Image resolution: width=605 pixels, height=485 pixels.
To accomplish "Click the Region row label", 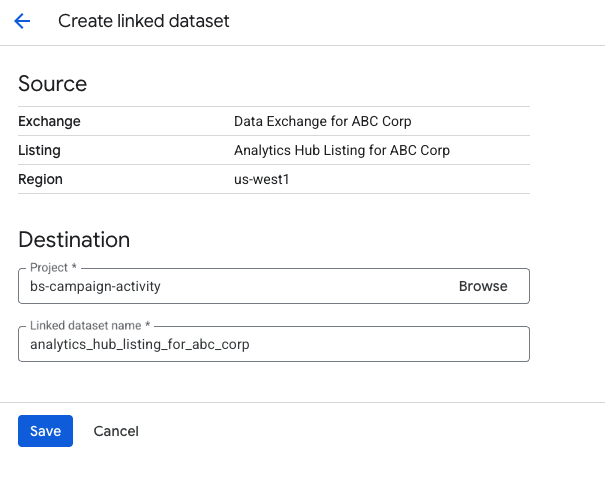I will pyautogui.click(x=41, y=179).
